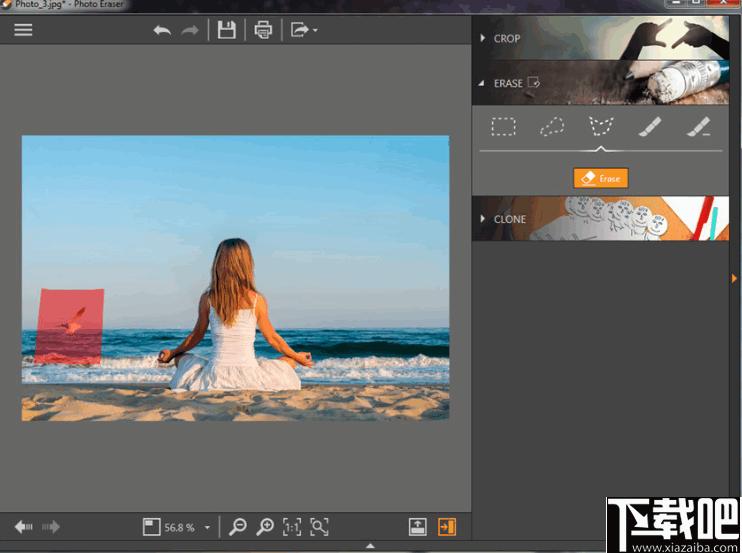Expand the CROP panel
The width and height of the screenshot is (742, 553).
pos(482,38)
